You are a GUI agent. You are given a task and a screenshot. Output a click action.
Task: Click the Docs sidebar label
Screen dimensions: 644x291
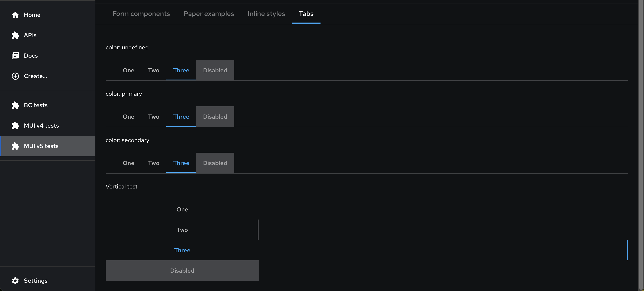[31, 56]
